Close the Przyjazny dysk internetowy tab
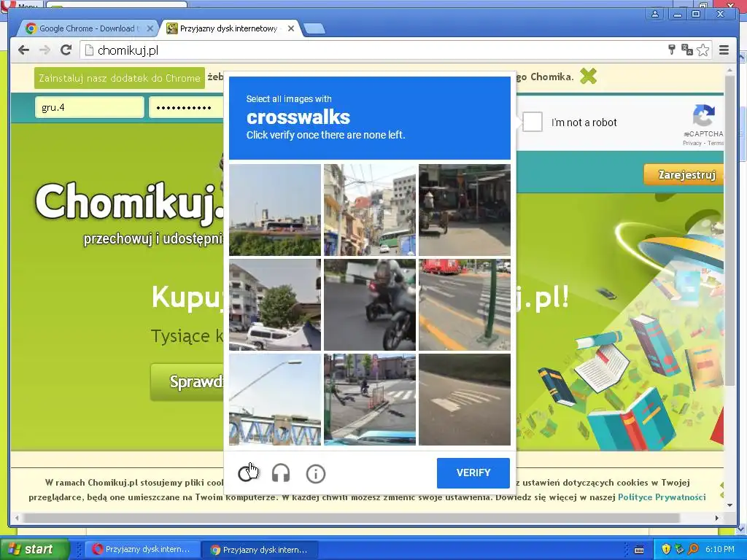The height and width of the screenshot is (560, 747). 291,28
